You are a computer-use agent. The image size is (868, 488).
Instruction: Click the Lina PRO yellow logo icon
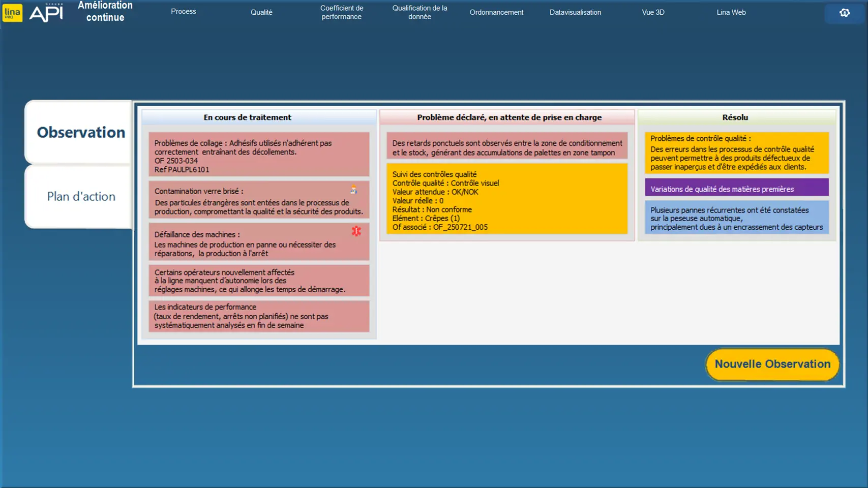point(12,13)
